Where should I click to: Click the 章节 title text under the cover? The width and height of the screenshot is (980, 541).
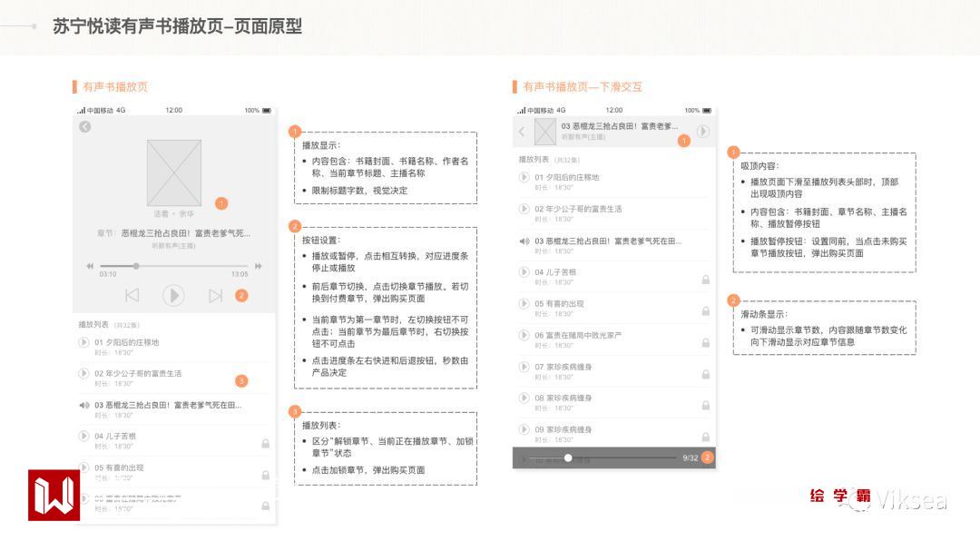[173, 233]
